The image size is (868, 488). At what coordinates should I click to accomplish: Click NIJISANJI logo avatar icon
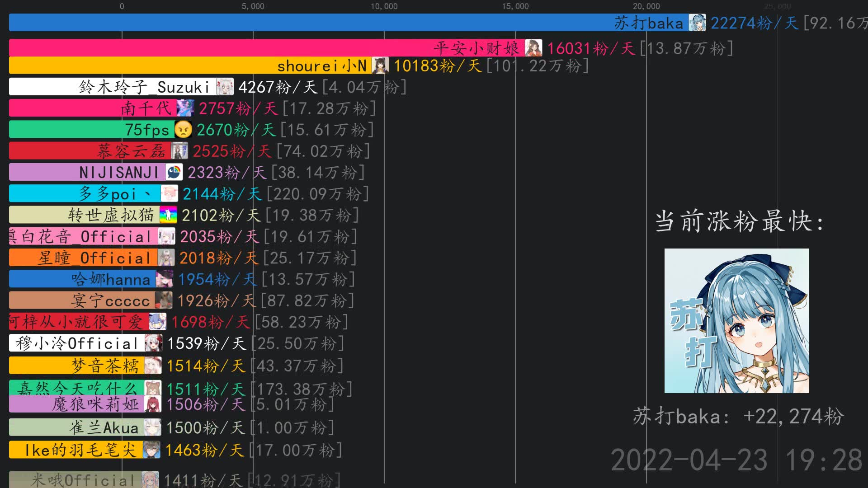click(174, 172)
